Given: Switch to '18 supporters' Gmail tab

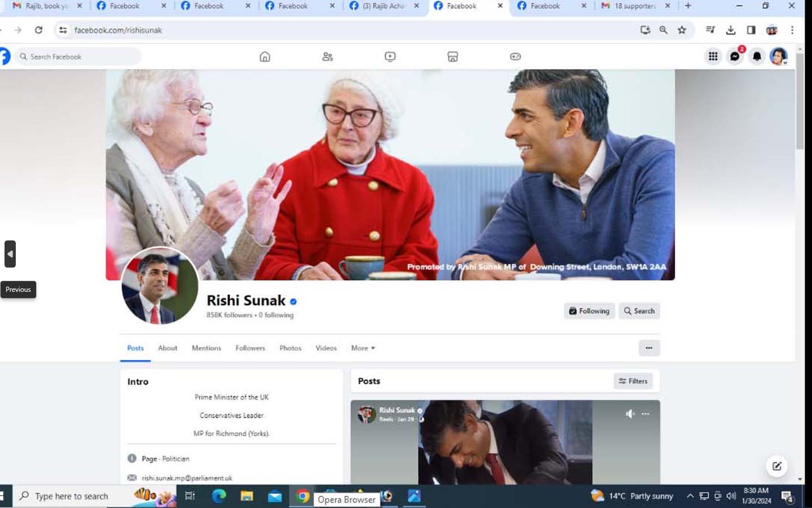Looking at the screenshot, I should (636, 6).
